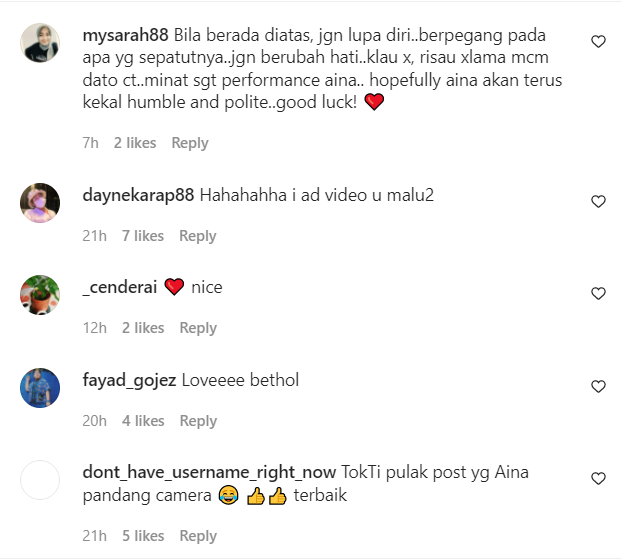Viewport: 622px width, 560px height.
Task: Like fayad_gojez's comment with heart icon
Action: tap(598, 386)
